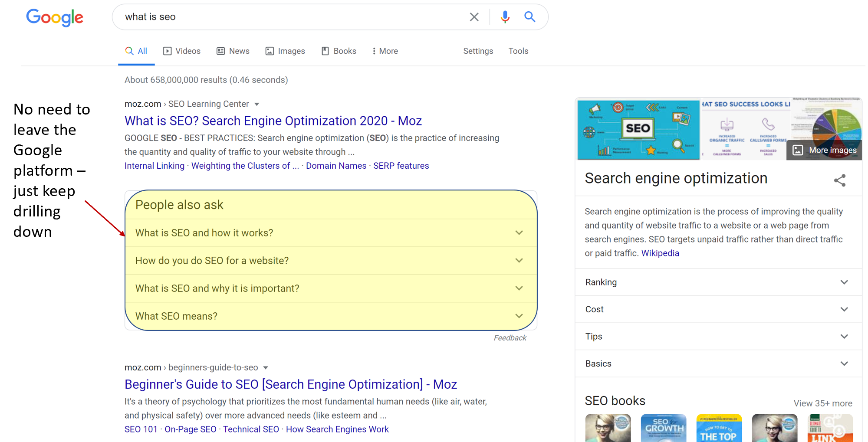Open 'Weighting the Clusters of ...' sitelink

pos(245,166)
